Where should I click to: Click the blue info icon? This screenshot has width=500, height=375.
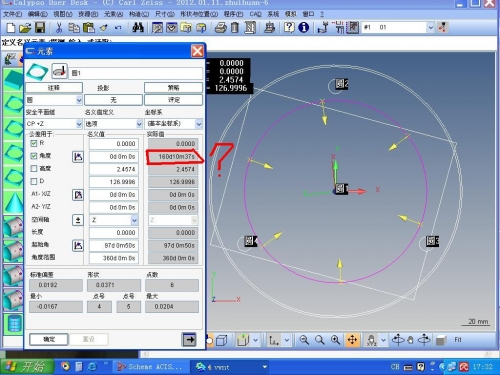tap(303, 28)
